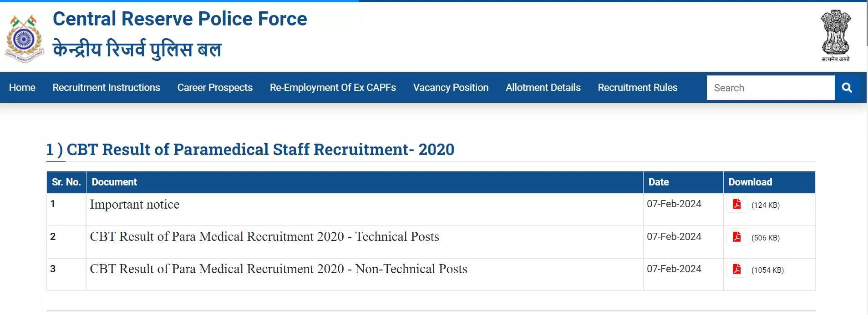Download the Technical Posts result PDF
This screenshot has width=868, height=315.
coord(738,237)
